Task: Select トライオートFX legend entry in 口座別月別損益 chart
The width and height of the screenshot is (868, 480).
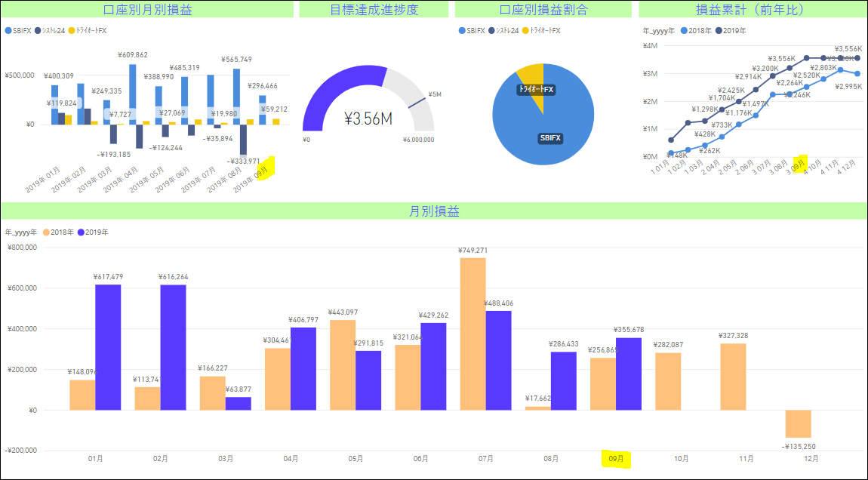Action: (x=88, y=30)
